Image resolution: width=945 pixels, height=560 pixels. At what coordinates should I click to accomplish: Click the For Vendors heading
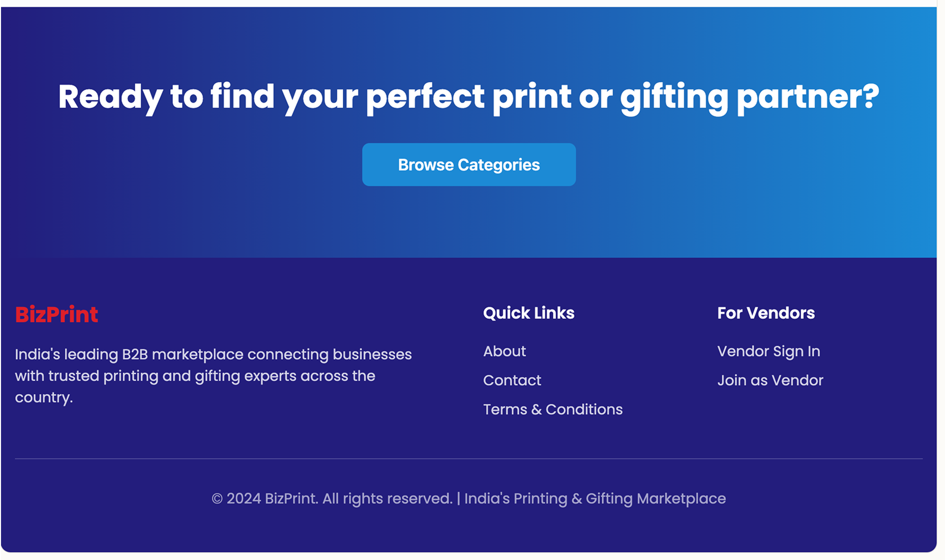click(765, 313)
